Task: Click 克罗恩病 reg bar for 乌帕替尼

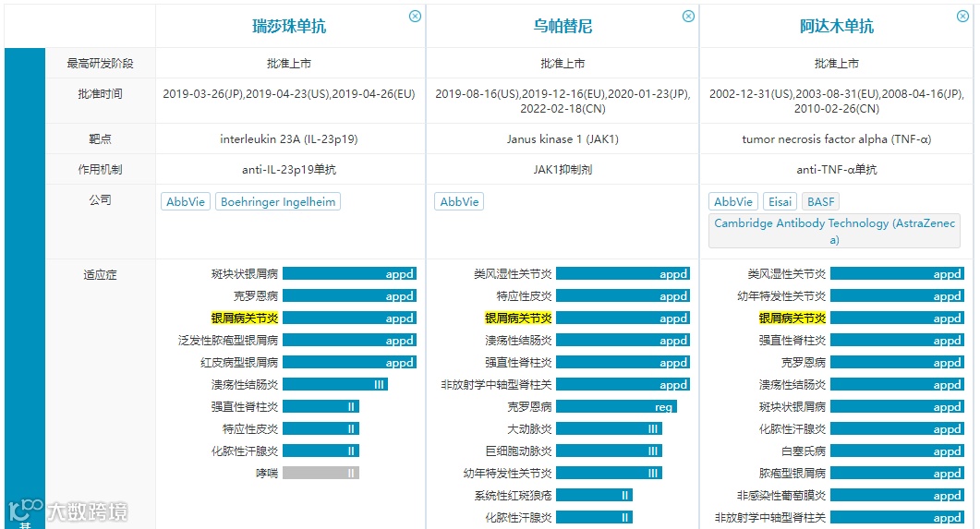Action: [616, 407]
